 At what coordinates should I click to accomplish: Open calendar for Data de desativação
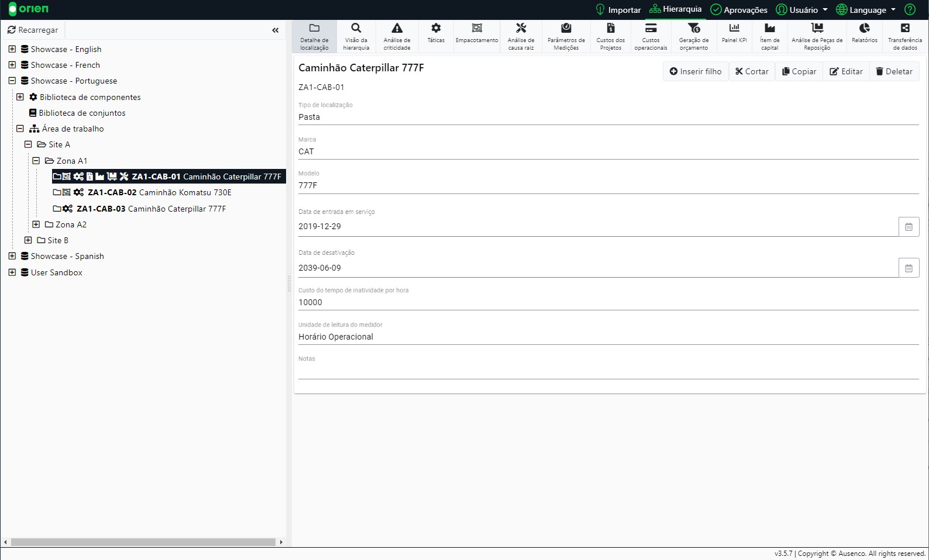click(909, 268)
